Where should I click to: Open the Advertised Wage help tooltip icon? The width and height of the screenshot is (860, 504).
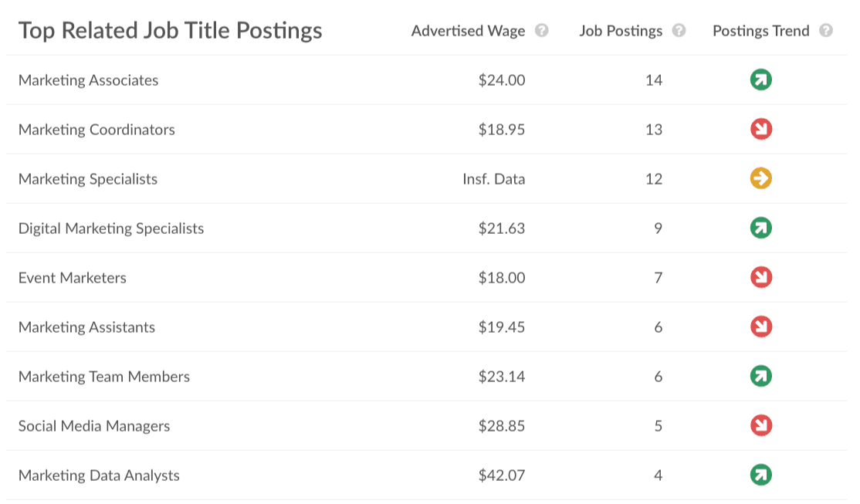click(541, 31)
